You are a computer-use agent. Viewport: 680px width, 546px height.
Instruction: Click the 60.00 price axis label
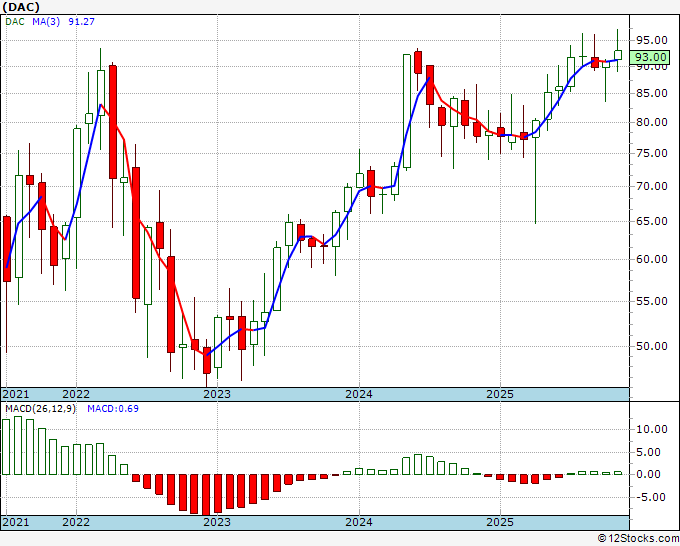[651, 259]
